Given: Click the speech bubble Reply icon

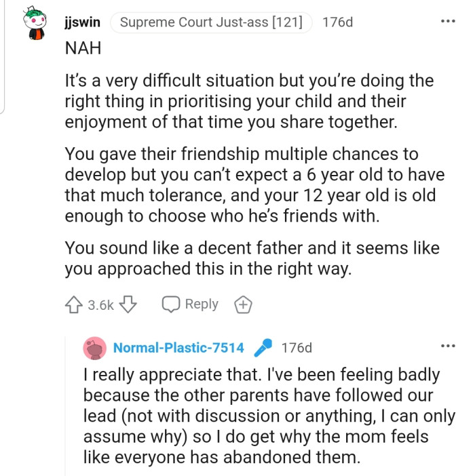Looking at the screenshot, I should (x=170, y=304).
